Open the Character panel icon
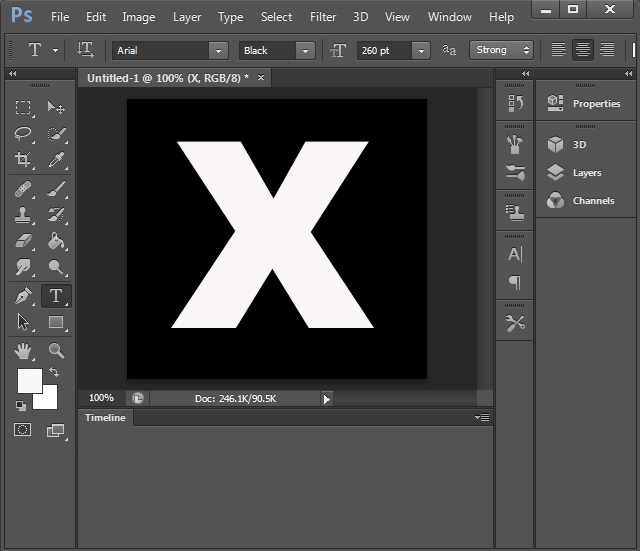Screen dimensions: 641x551 coord(515,254)
